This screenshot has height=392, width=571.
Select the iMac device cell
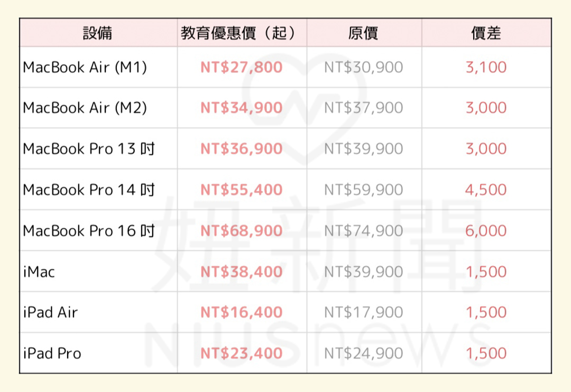39,272
